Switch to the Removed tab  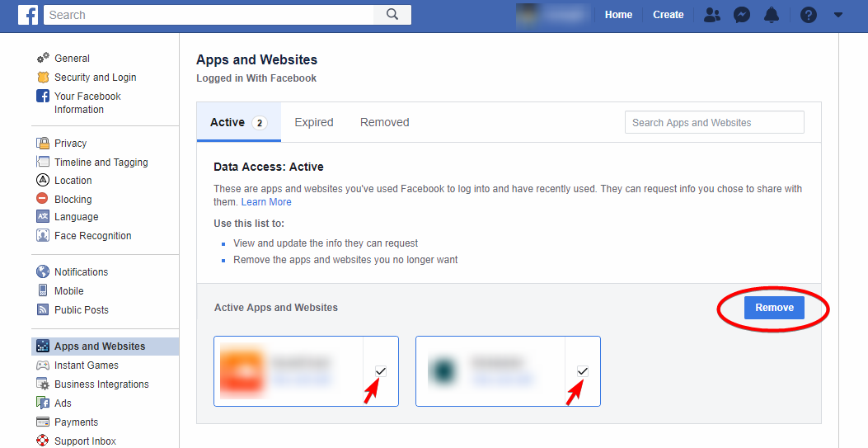[385, 122]
